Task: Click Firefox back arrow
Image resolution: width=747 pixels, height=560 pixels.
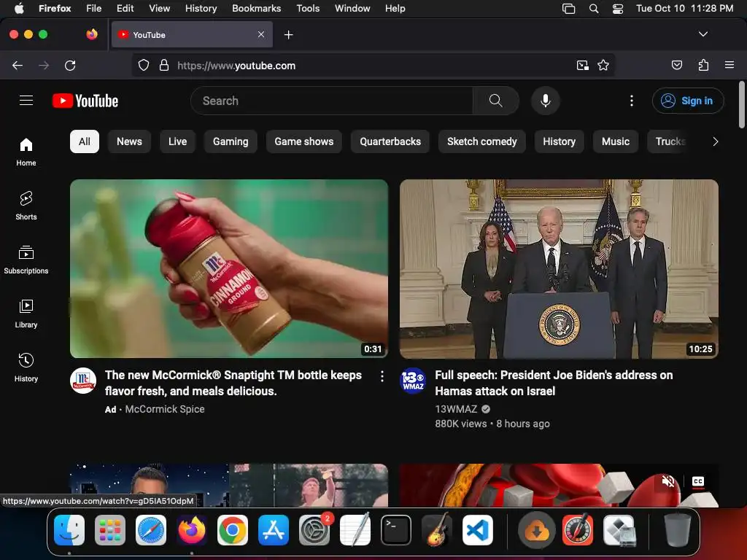Action: click(18, 65)
